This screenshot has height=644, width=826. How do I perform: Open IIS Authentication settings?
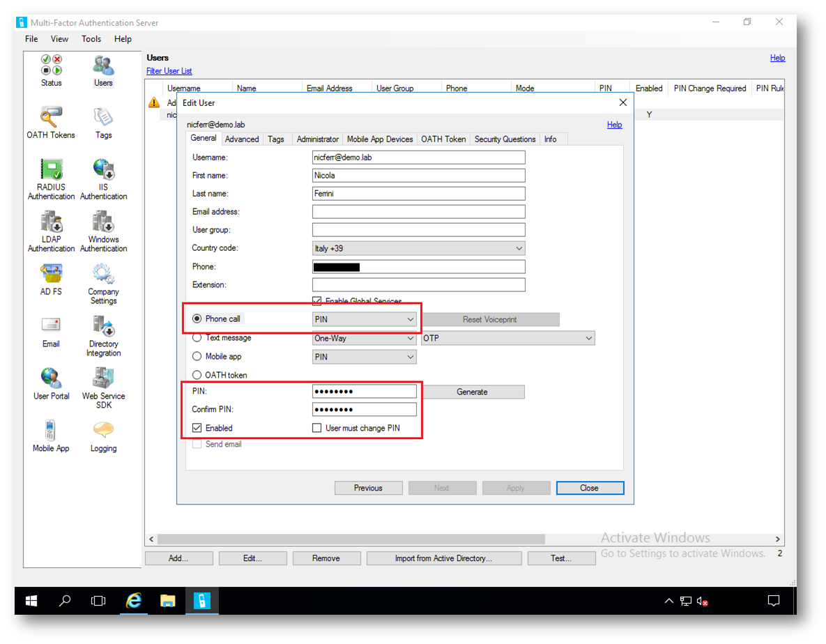(x=103, y=179)
